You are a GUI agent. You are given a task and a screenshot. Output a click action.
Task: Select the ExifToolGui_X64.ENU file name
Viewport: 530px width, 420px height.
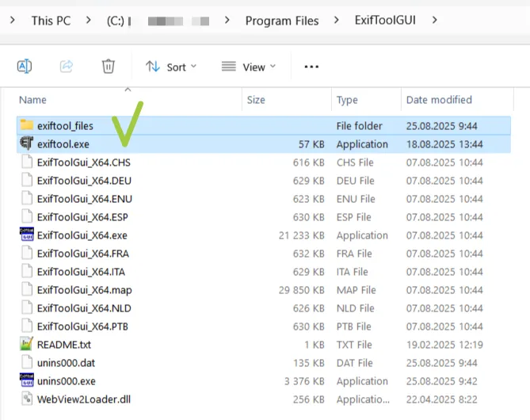pyautogui.click(x=85, y=199)
